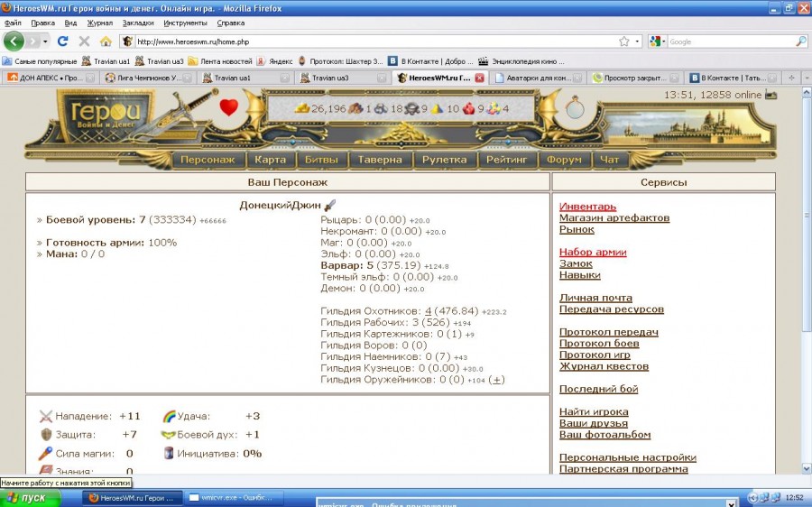Open the Рулетка game menu
812x507 pixels.
[x=444, y=160]
